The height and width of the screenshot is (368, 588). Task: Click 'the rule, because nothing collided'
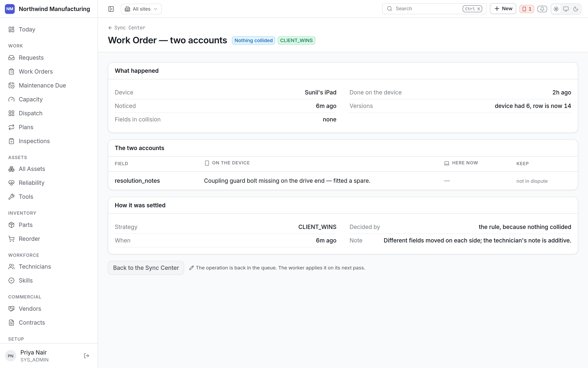pos(525,227)
